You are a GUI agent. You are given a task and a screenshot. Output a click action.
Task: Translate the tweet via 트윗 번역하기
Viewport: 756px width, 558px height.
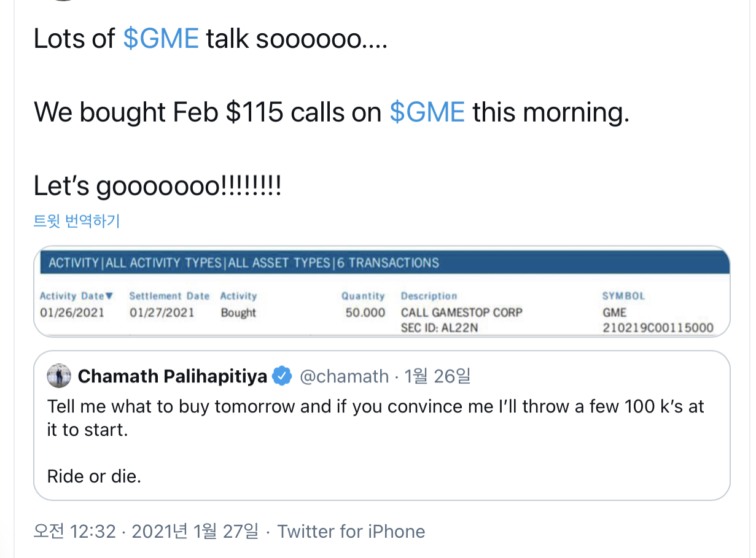click(77, 221)
